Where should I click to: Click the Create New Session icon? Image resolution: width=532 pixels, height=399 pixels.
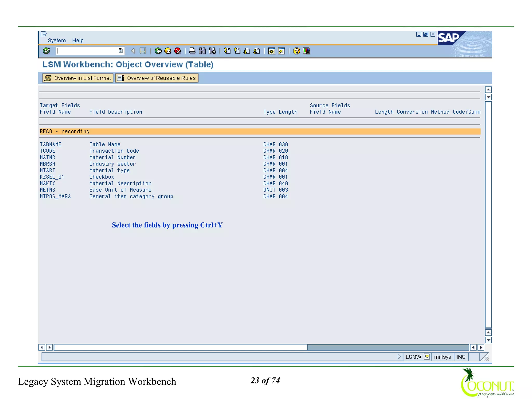tap(272, 51)
